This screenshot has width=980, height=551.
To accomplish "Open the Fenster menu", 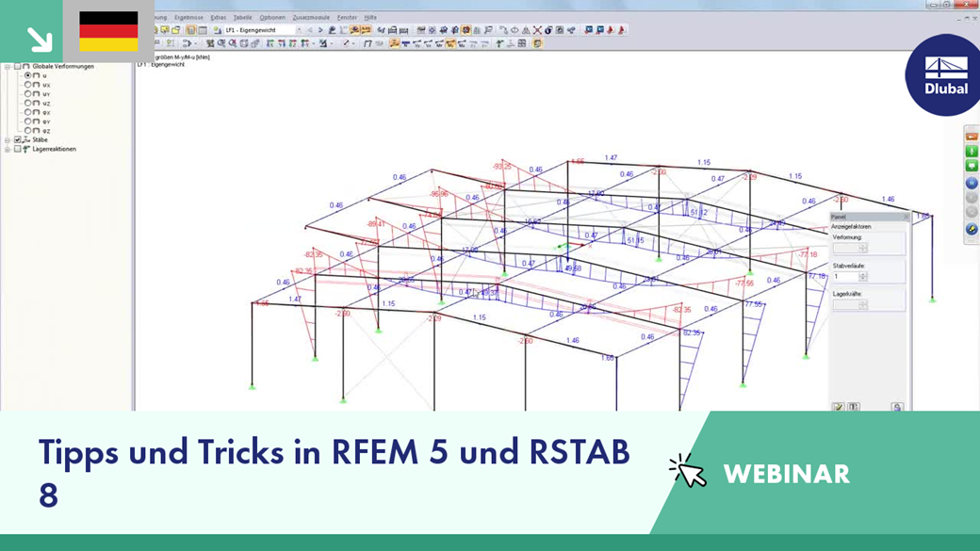I will point(347,18).
